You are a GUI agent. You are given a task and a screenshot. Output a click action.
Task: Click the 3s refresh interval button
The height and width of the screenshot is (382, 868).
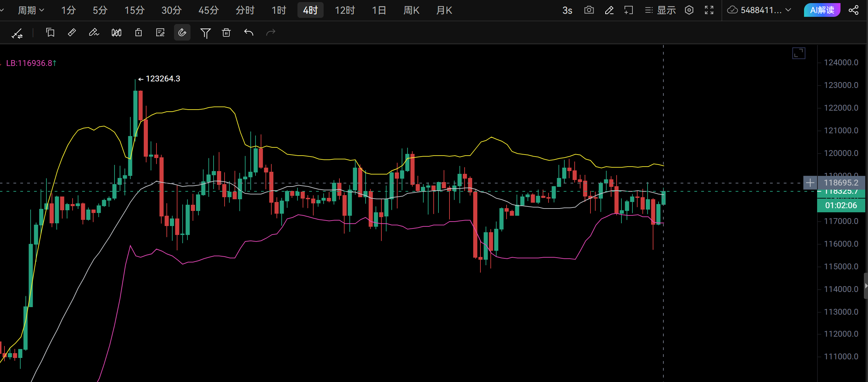(x=567, y=10)
